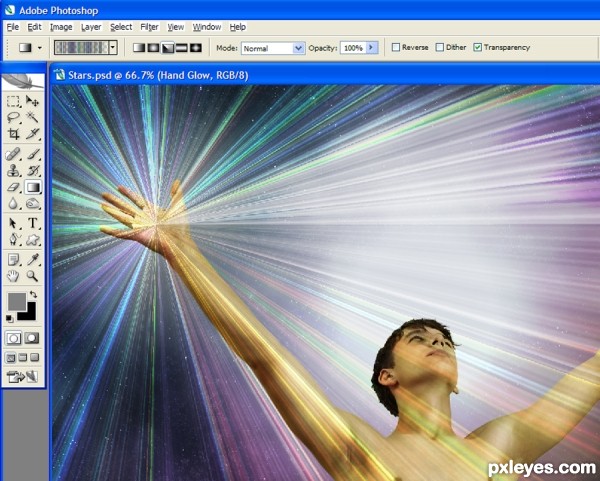
Task: Choose the Clone Stamp tool
Action: click(13, 171)
